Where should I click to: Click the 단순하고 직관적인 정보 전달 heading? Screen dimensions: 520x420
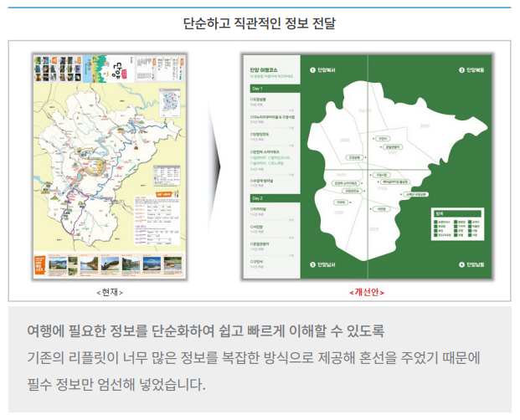pyautogui.click(x=260, y=23)
